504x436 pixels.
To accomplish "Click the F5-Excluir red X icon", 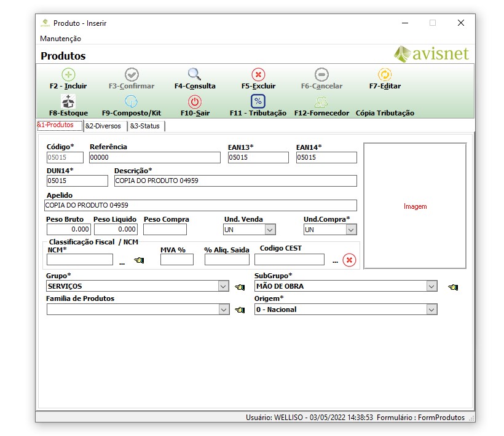I will point(258,74).
